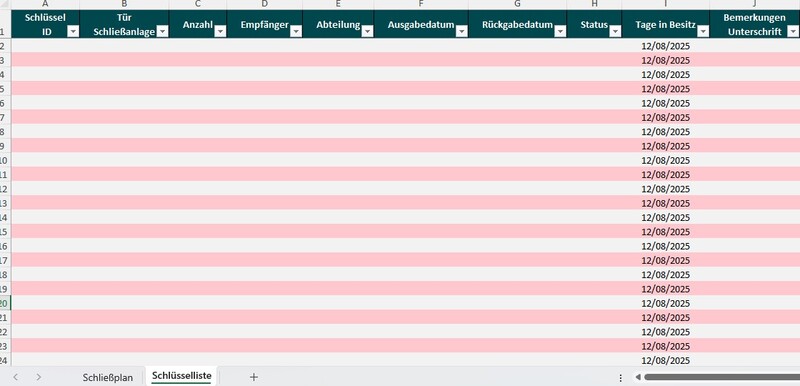Select row 20 header
The image size is (800, 386).
tap(5, 303)
